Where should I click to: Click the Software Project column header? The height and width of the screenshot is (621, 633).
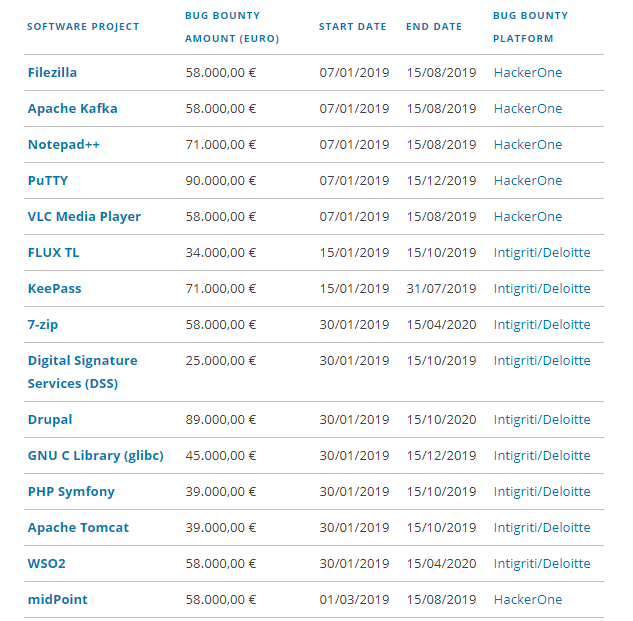click(83, 27)
